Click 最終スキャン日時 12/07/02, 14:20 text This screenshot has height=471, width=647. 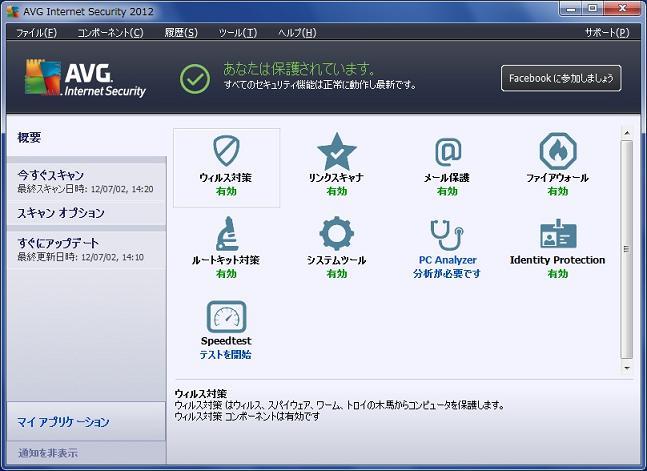pyautogui.click(x=85, y=189)
